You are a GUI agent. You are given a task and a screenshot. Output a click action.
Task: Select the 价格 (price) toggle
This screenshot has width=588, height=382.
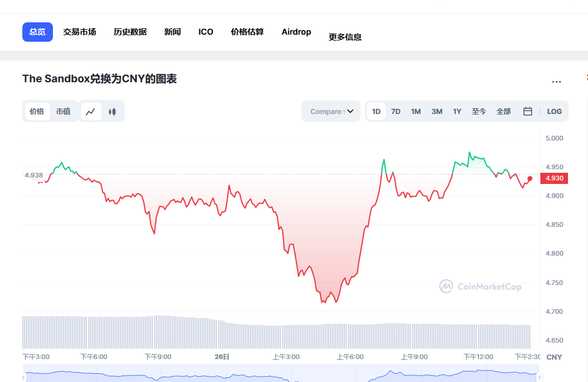36,111
